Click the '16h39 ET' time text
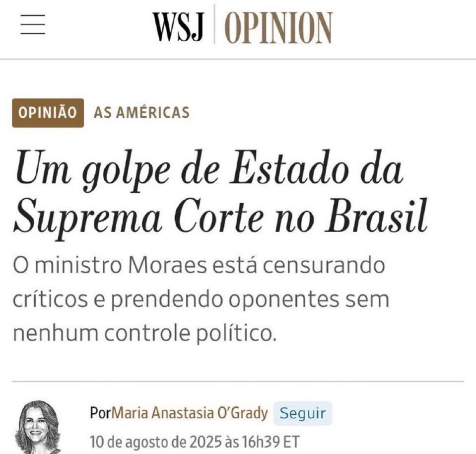This screenshot has width=476, height=454. coord(271,442)
